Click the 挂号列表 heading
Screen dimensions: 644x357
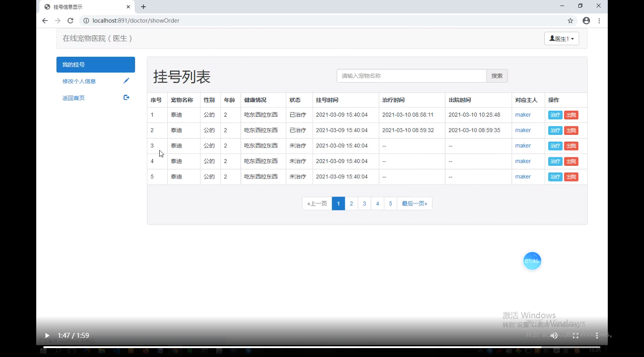pyautogui.click(x=182, y=76)
